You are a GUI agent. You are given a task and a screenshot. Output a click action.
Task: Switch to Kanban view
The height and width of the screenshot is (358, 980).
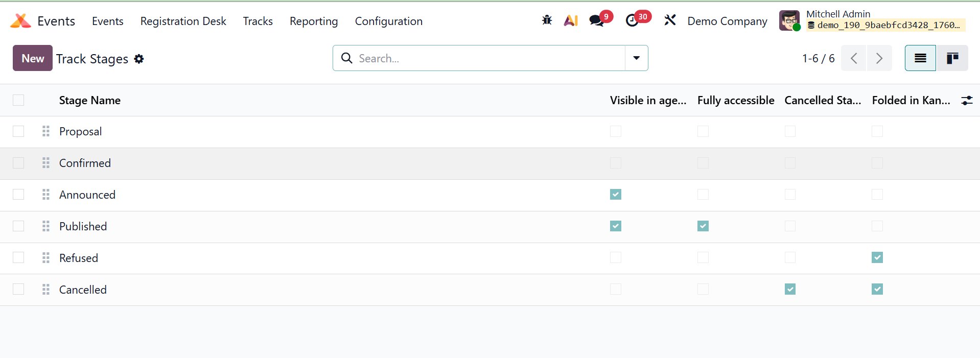[x=952, y=58]
